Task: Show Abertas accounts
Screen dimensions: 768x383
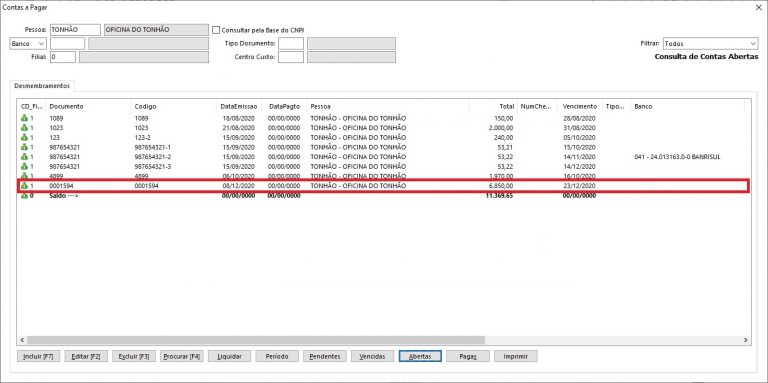Action: (420, 356)
